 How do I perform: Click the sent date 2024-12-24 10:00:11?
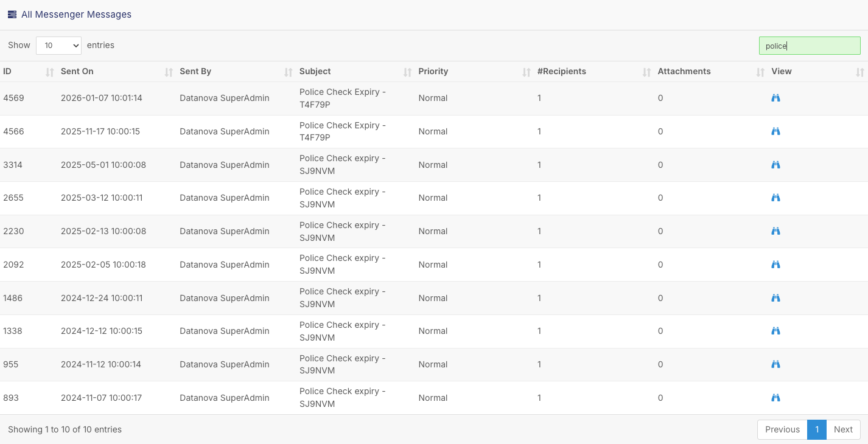tap(102, 298)
